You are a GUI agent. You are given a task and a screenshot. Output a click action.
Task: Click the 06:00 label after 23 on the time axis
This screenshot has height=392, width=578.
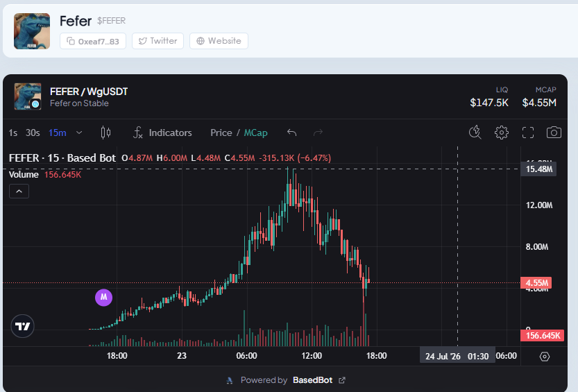click(x=246, y=356)
